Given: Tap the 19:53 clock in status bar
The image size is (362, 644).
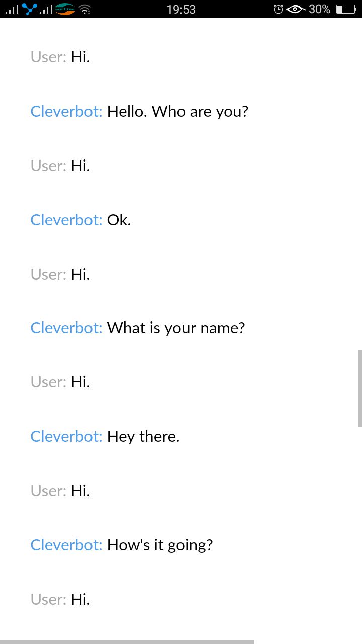Looking at the screenshot, I should pos(181,9).
